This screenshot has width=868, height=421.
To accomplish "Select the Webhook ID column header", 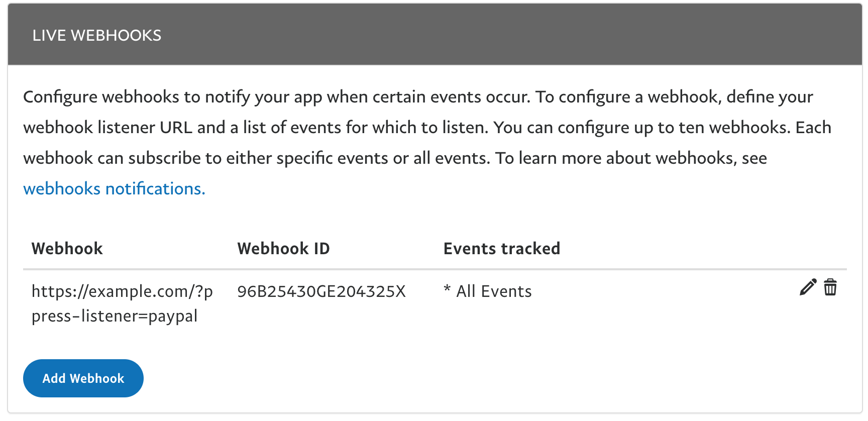I will click(283, 248).
